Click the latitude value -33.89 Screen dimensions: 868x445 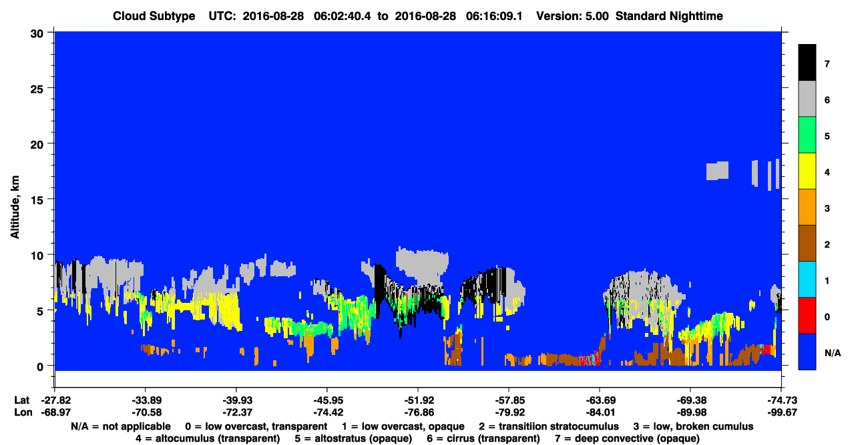tap(146, 400)
